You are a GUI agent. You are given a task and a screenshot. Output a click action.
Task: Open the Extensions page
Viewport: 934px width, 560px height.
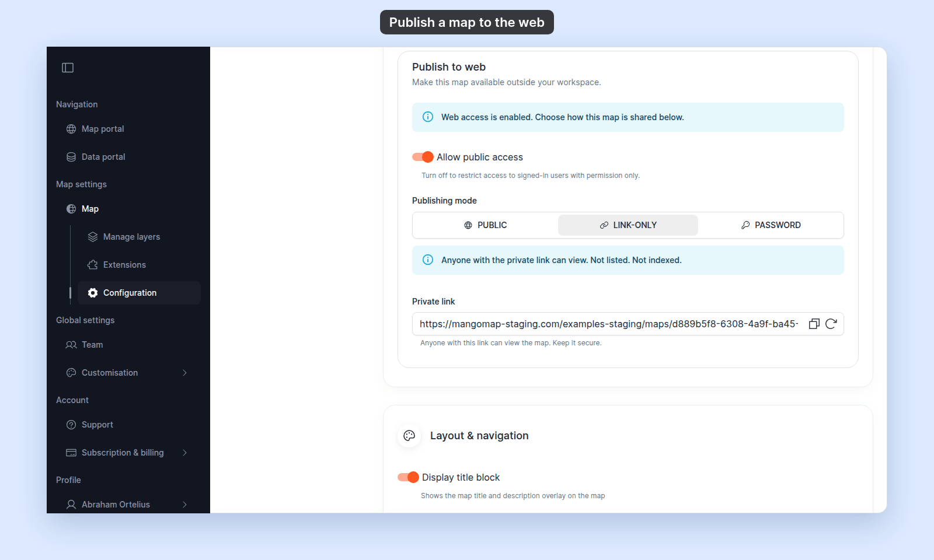(139, 265)
